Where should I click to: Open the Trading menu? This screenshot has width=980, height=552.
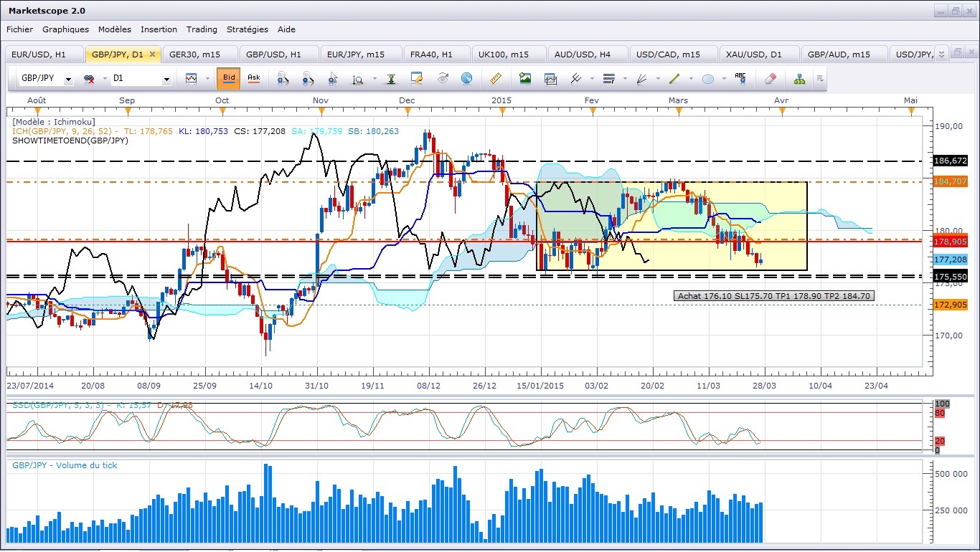(202, 29)
